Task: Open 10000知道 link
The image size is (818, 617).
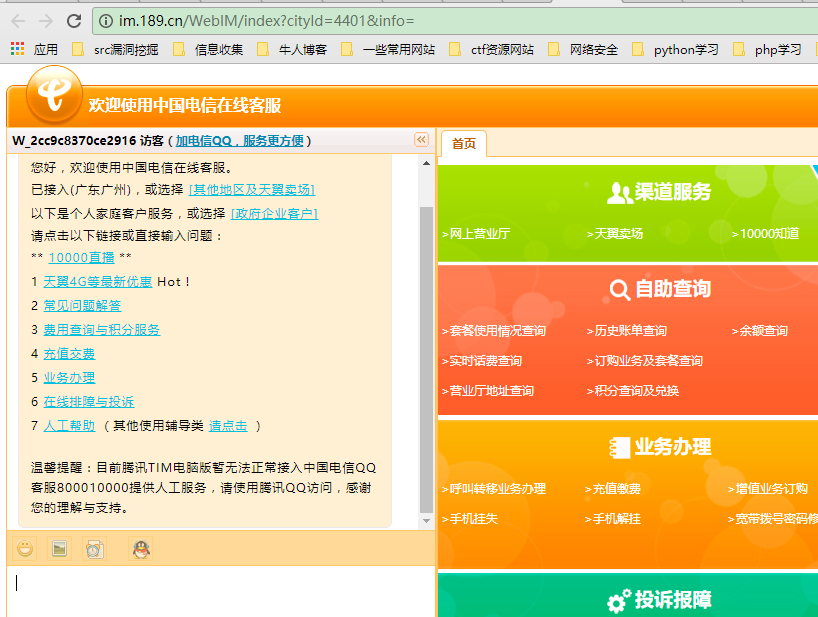Action: coord(765,234)
